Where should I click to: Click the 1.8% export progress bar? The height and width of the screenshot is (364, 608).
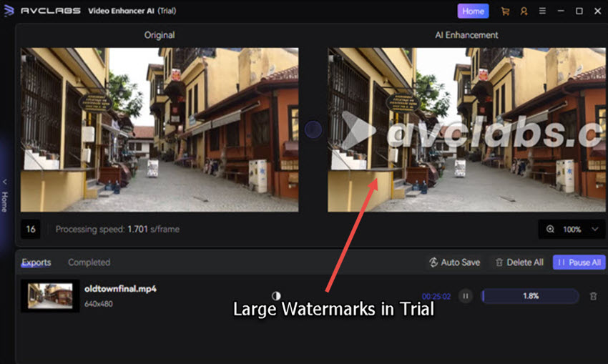pos(530,296)
